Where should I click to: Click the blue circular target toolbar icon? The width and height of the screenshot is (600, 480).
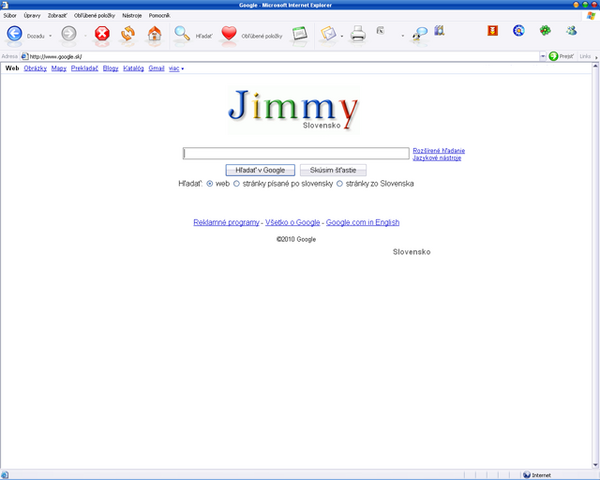point(519,30)
